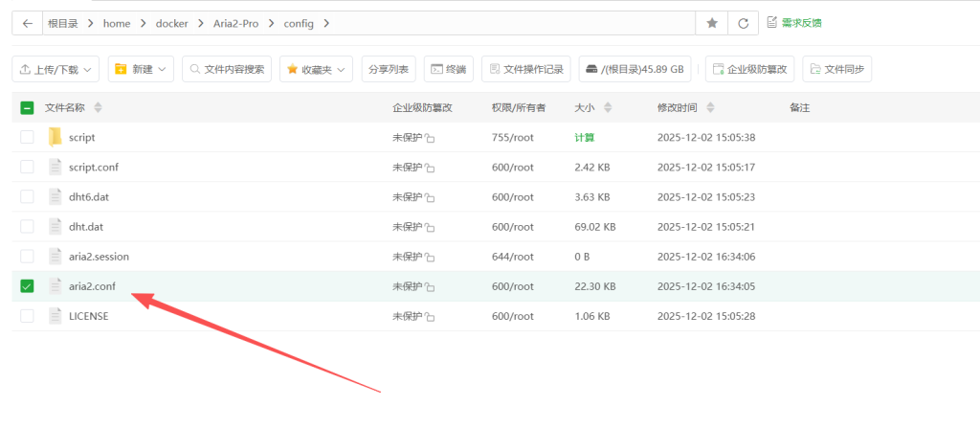980x429 pixels.
Task: Check the box for dht6.dat
Action: 27,197
